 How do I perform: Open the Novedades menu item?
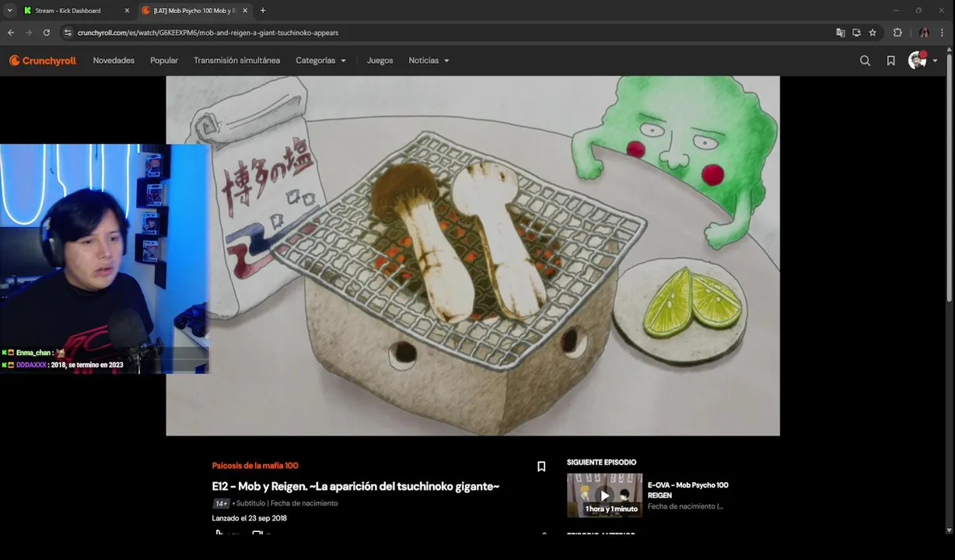114,61
